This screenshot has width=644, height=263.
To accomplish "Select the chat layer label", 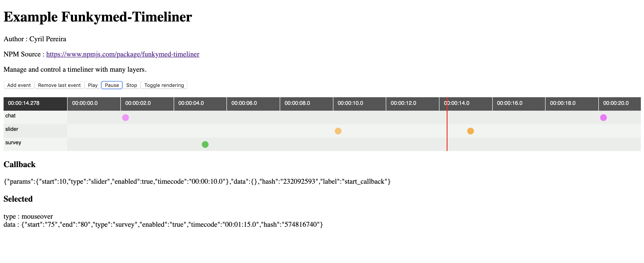I will [x=11, y=116].
